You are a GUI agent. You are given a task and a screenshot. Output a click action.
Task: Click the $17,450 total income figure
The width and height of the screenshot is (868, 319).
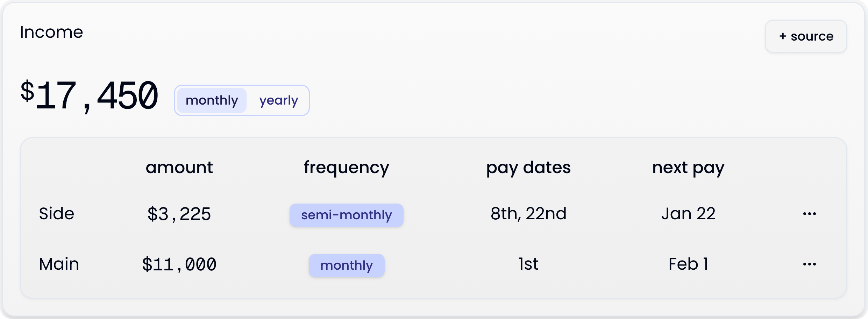(x=89, y=95)
